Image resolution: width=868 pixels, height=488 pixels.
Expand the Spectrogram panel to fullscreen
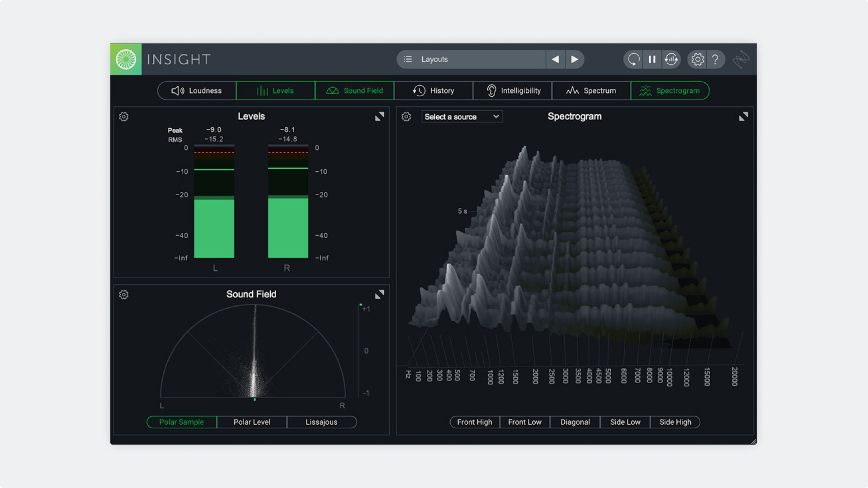coord(743,116)
